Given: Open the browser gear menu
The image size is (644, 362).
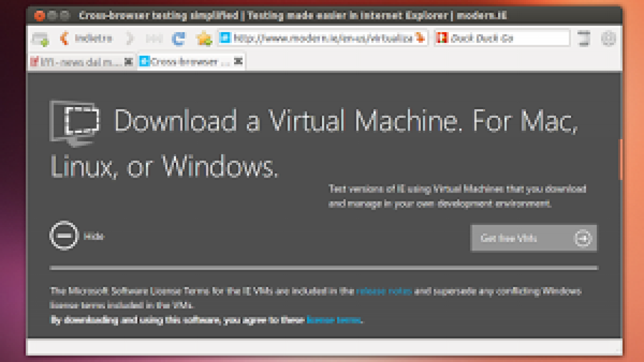Looking at the screenshot, I should [x=608, y=39].
